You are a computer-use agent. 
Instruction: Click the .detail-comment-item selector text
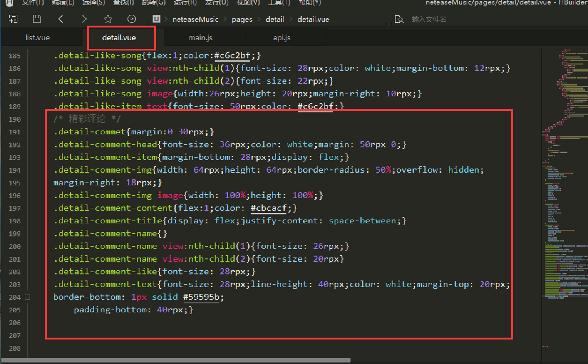click(106, 157)
